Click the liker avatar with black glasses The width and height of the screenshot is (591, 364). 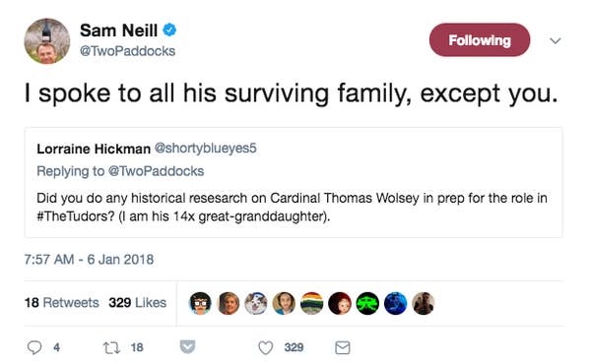coord(200,303)
